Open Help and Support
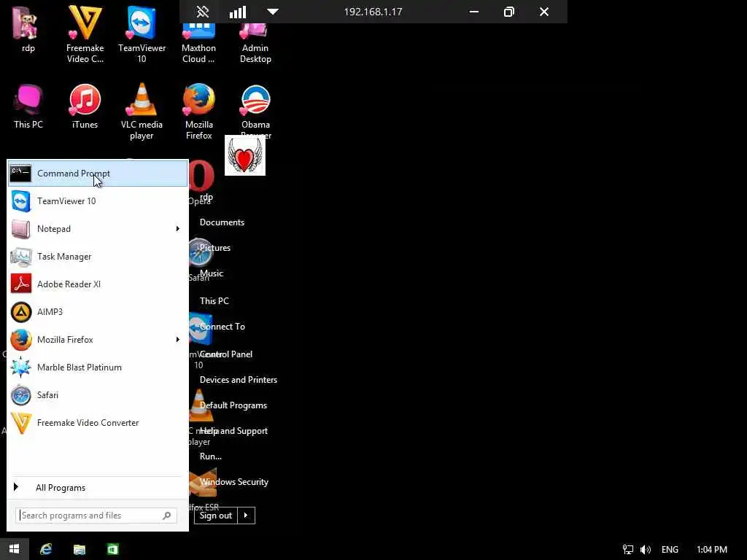 click(x=233, y=431)
